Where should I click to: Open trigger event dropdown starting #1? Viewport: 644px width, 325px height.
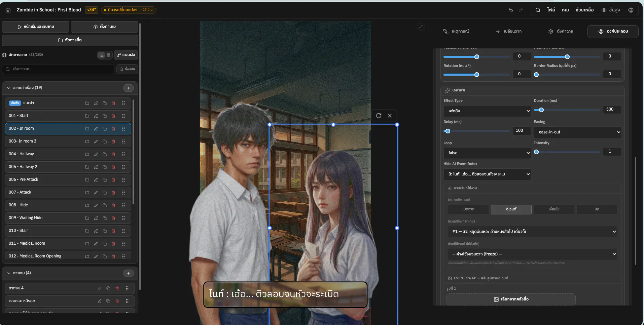(x=533, y=232)
